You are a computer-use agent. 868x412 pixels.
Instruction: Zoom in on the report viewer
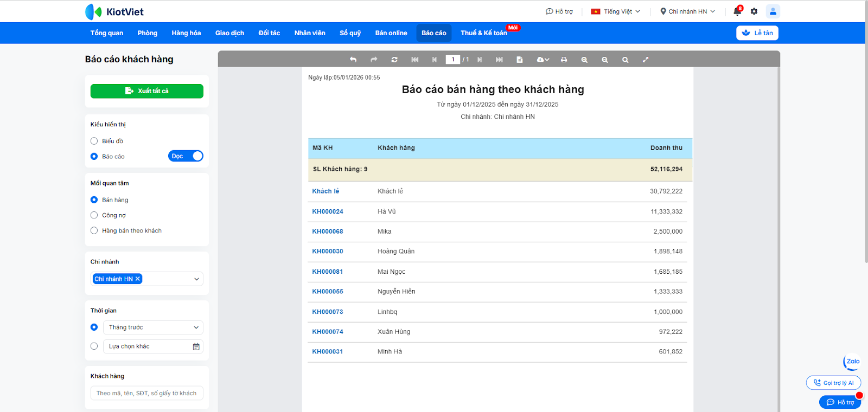584,60
